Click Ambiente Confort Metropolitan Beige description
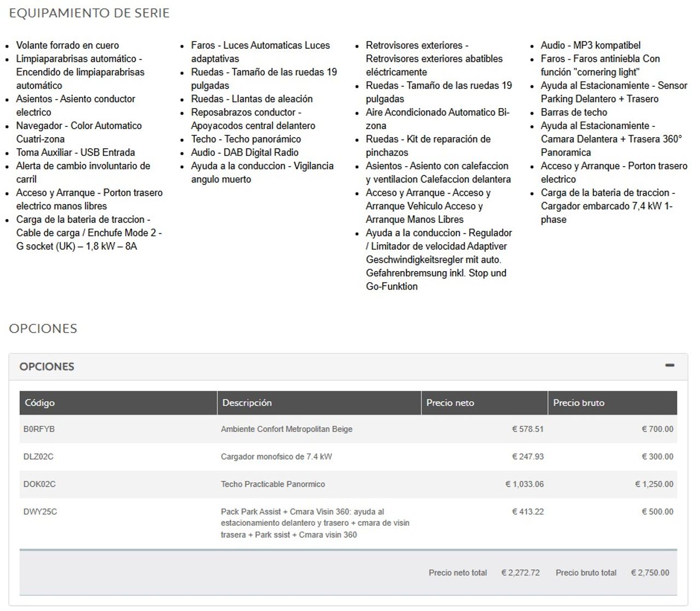This screenshot has width=700, height=611. pos(287,429)
